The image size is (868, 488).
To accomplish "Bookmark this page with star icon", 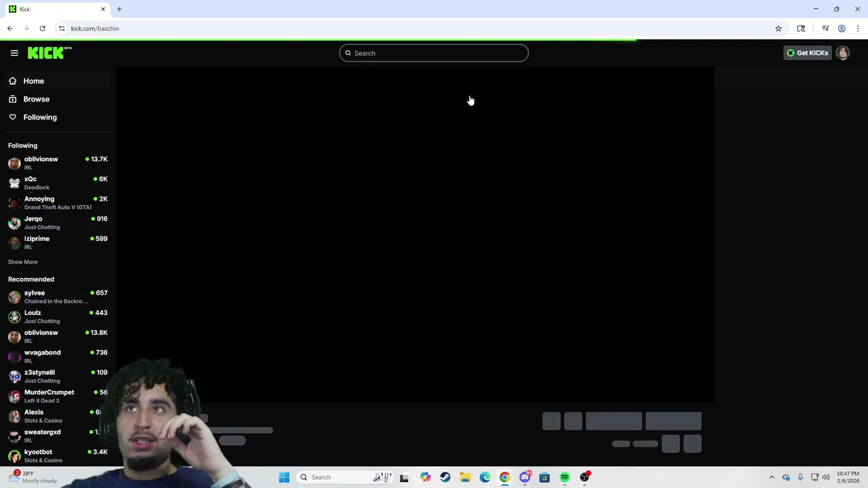I will (x=778, y=28).
